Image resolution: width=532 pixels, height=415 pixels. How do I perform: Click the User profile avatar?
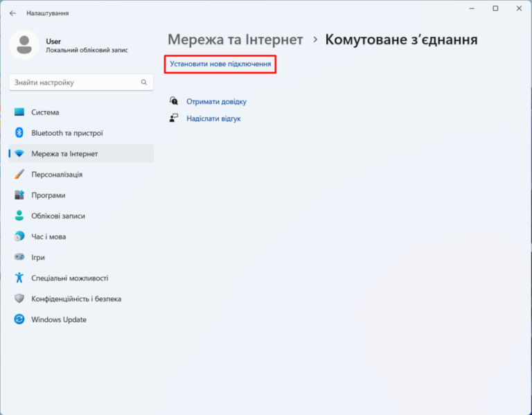[x=24, y=45]
